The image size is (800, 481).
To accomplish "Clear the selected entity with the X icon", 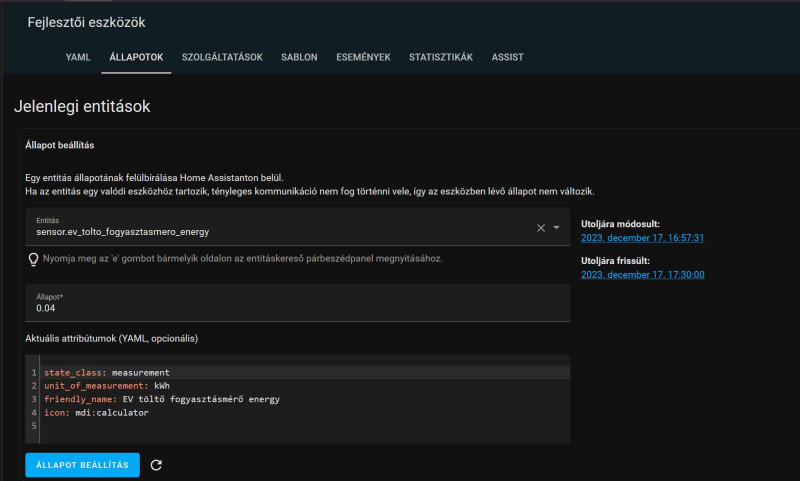I will 541,228.
